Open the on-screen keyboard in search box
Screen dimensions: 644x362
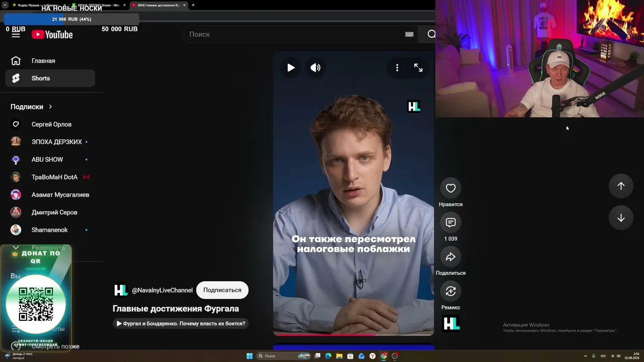pos(409,34)
